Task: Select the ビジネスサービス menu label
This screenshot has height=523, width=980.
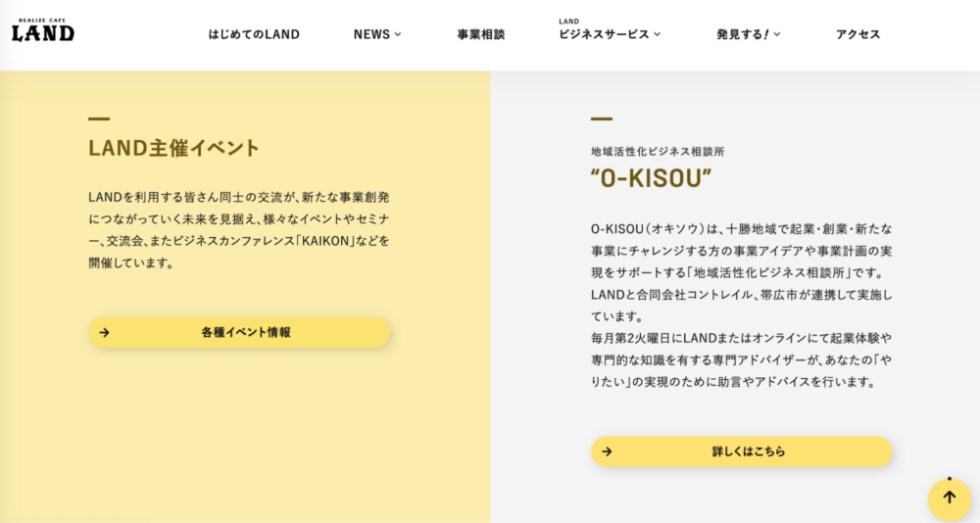Action: pyautogui.click(x=605, y=34)
